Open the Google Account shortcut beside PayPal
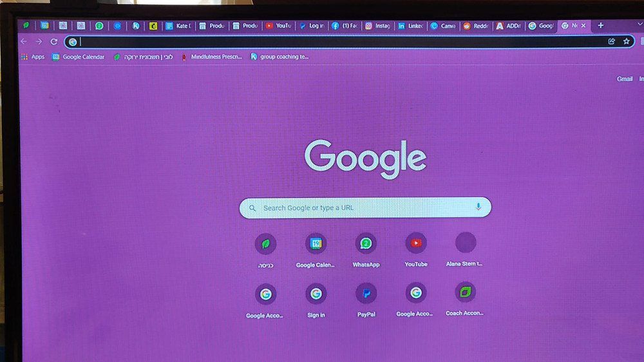This screenshot has width=644, height=362. pyautogui.click(x=415, y=300)
